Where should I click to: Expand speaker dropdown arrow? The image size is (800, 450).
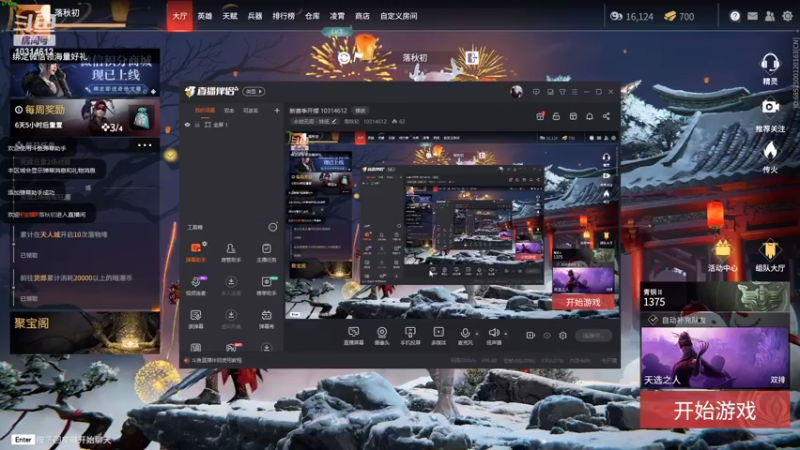pos(506,334)
